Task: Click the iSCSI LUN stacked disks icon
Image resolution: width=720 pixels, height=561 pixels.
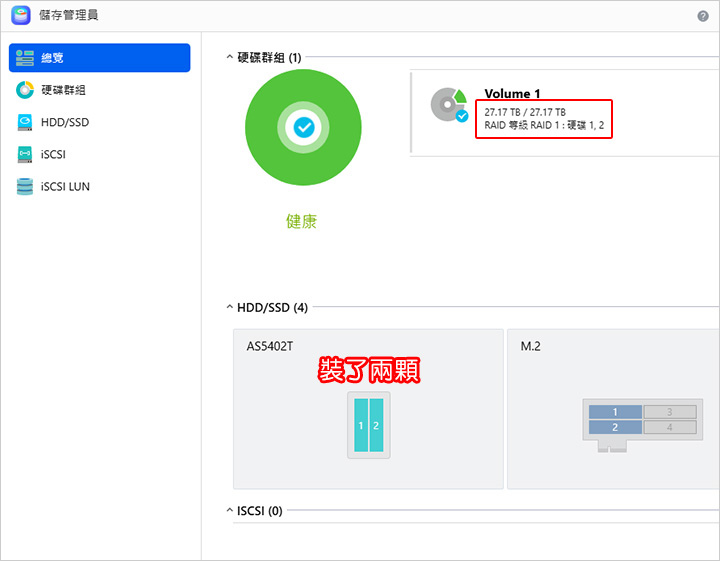Action: tap(25, 186)
